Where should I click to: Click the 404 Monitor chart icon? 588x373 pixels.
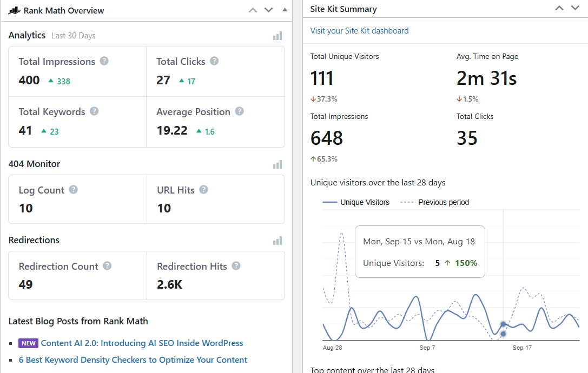(x=278, y=164)
